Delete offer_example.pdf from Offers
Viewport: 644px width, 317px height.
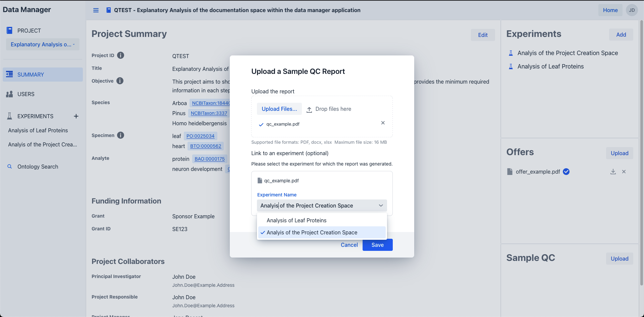pyautogui.click(x=624, y=172)
